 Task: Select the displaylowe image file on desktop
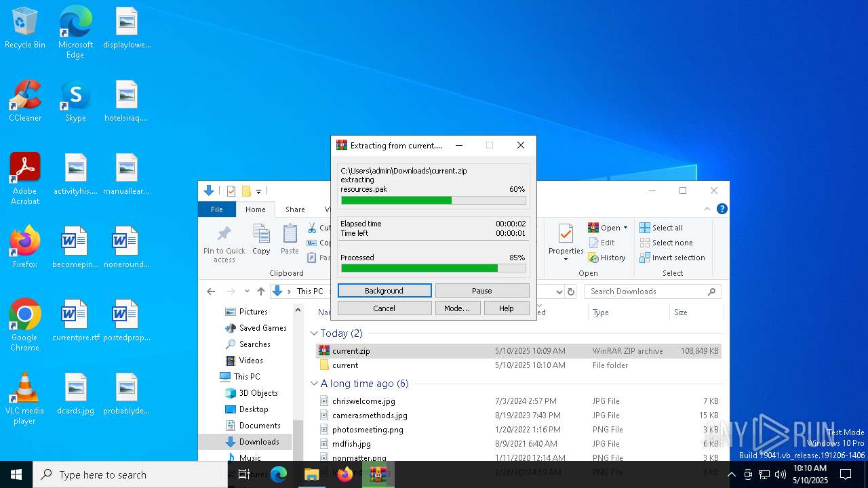point(127,28)
